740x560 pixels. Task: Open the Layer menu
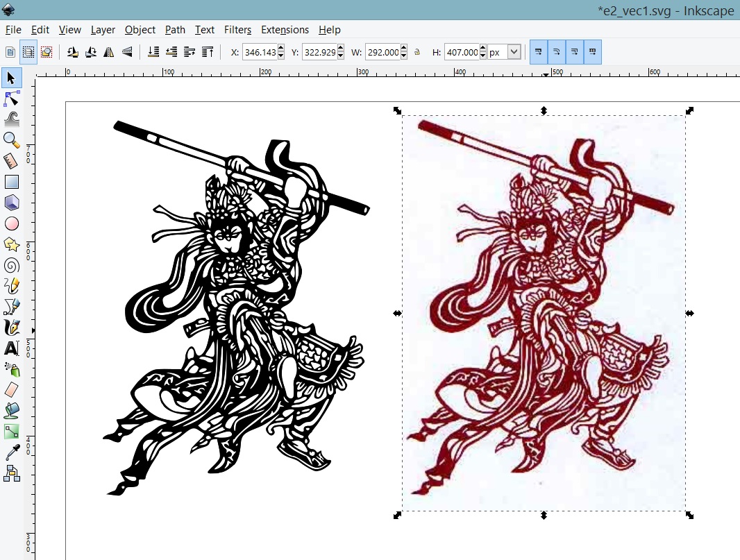tap(103, 30)
